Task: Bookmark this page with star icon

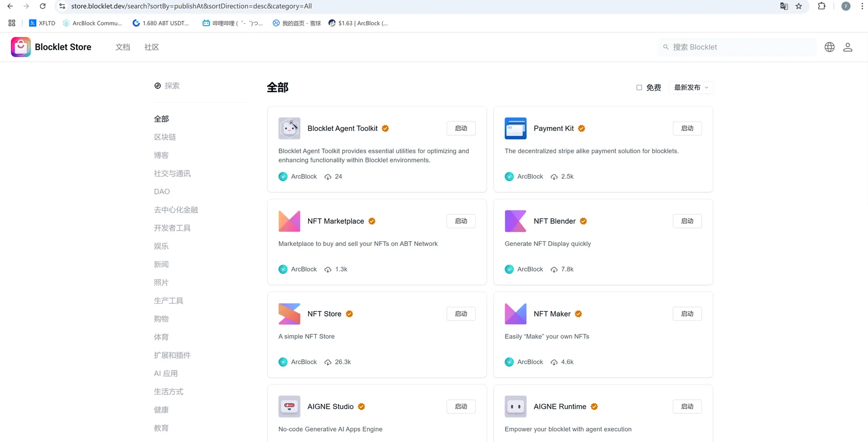Action: pyautogui.click(x=799, y=7)
